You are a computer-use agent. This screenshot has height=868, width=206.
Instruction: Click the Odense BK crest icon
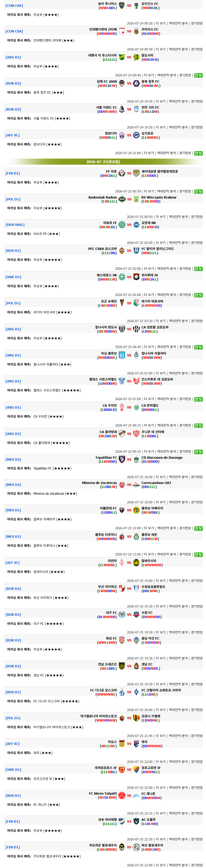(136, 224)
